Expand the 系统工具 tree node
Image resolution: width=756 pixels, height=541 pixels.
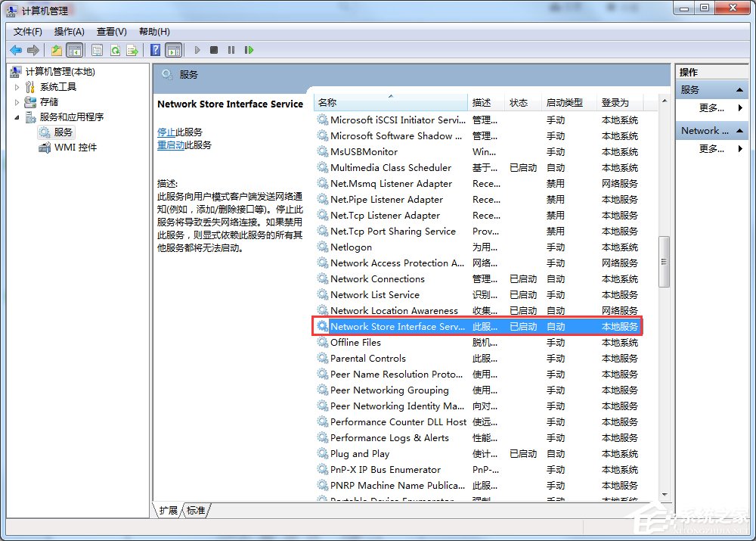17,86
